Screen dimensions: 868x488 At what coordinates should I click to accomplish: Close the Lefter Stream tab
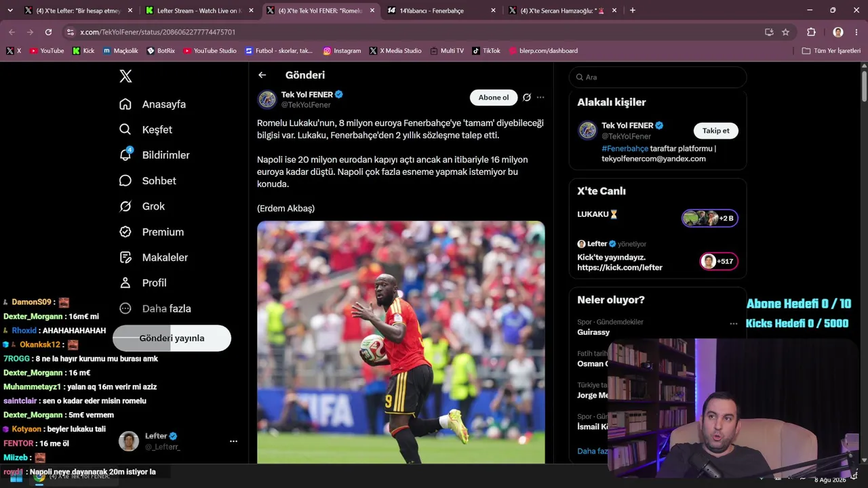pyautogui.click(x=251, y=10)
